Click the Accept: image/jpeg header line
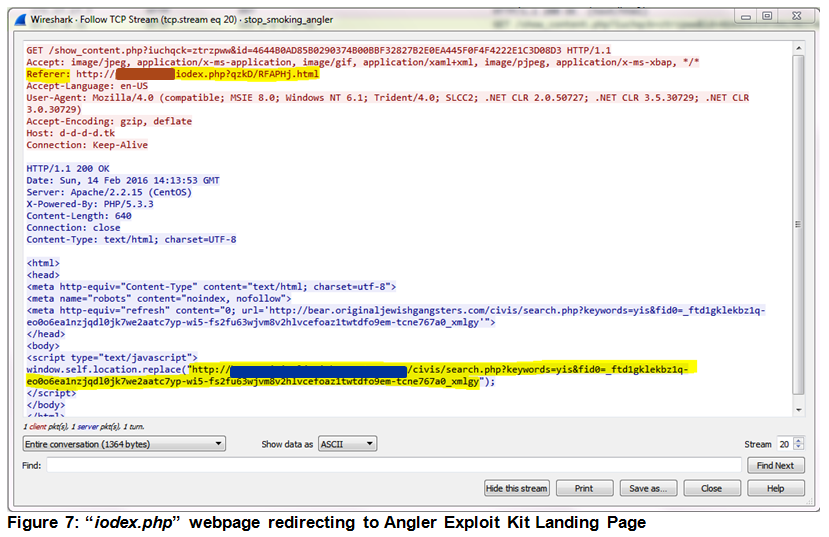The image size is (829, 537). coord(363,62)
